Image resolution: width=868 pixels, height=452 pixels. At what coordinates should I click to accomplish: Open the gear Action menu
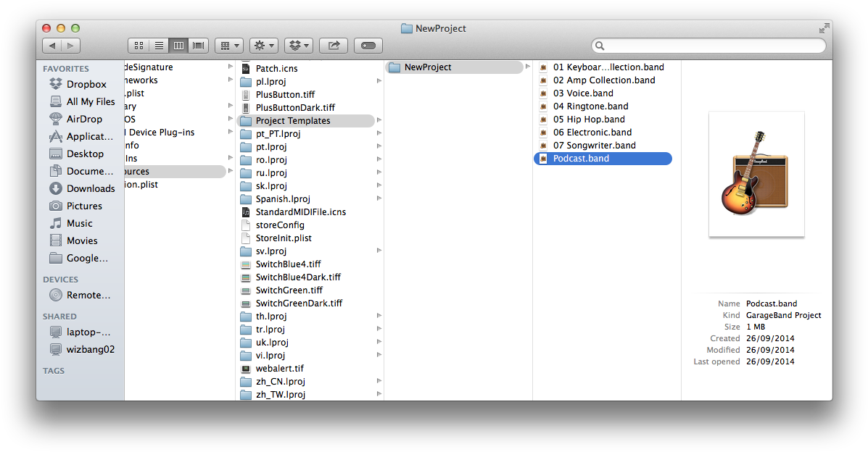tap(263, 46)
